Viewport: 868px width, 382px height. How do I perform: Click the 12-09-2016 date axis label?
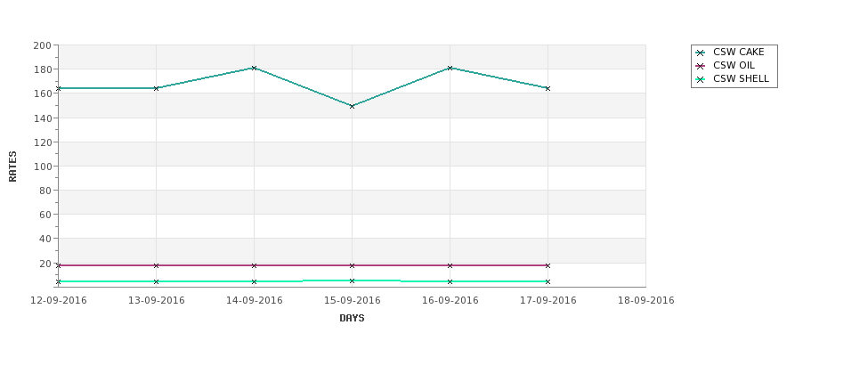[x=58, y=301]
